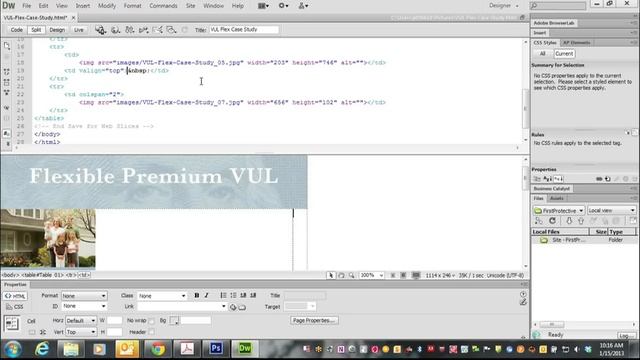
Task: Open the Horz alignment dropdown
Action: [x=81, y=321]
